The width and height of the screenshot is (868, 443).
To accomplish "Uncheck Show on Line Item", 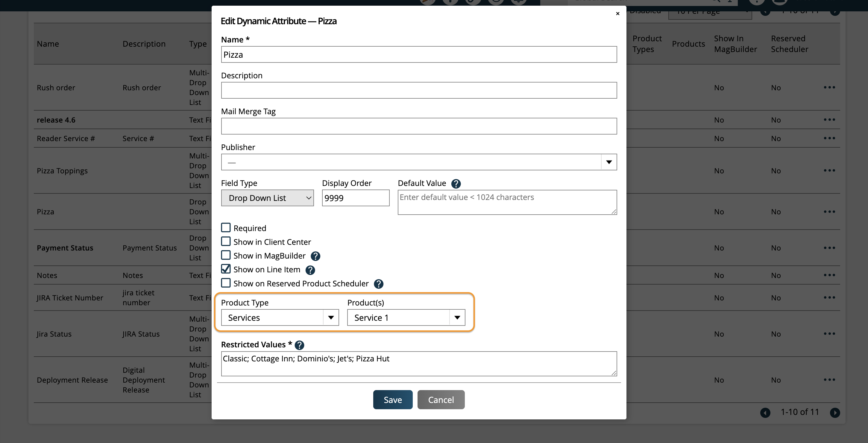I will tap(226, 269).
